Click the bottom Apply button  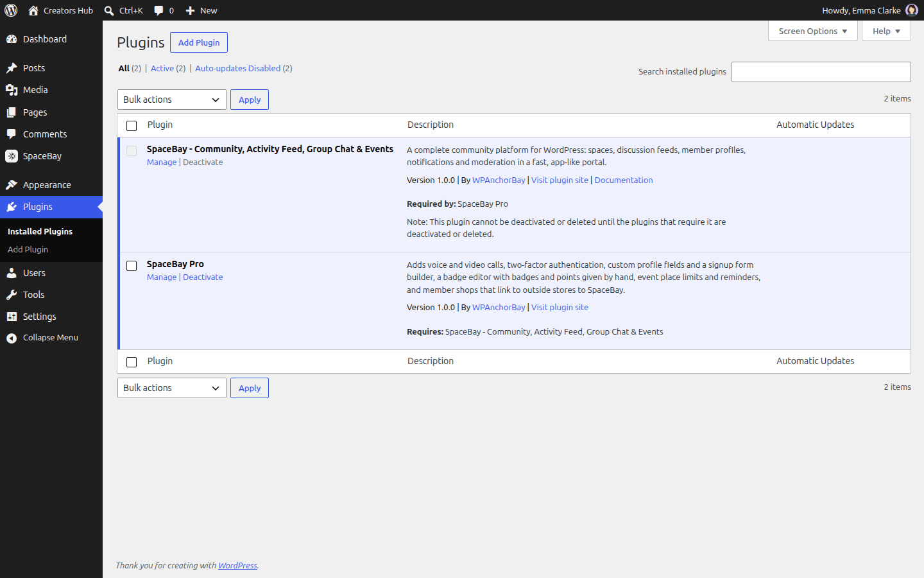click(x=250, y=388)
